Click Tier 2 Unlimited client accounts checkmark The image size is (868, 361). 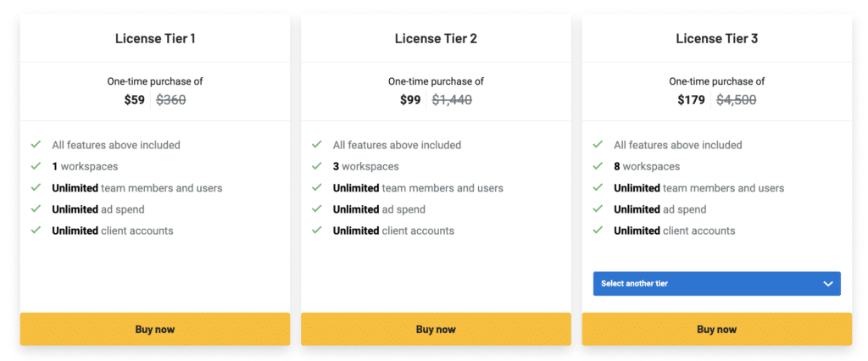[x=317, y=230]
